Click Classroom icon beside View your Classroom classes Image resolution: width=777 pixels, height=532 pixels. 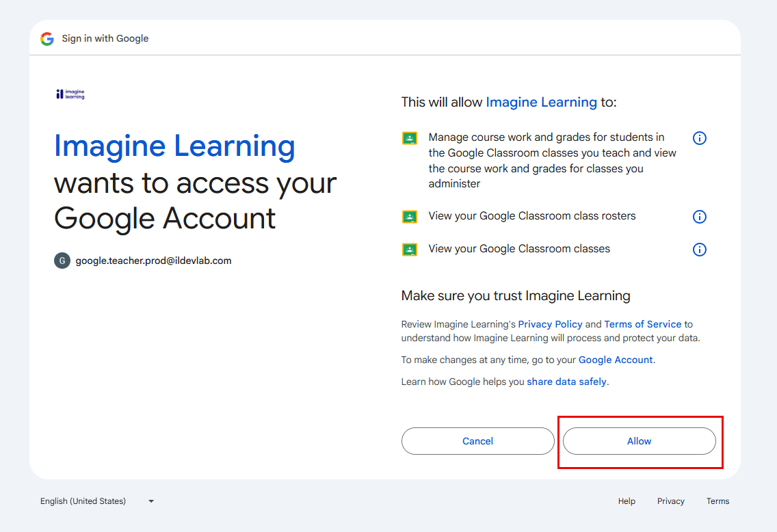pyautogui.click(x=409, y=249)
